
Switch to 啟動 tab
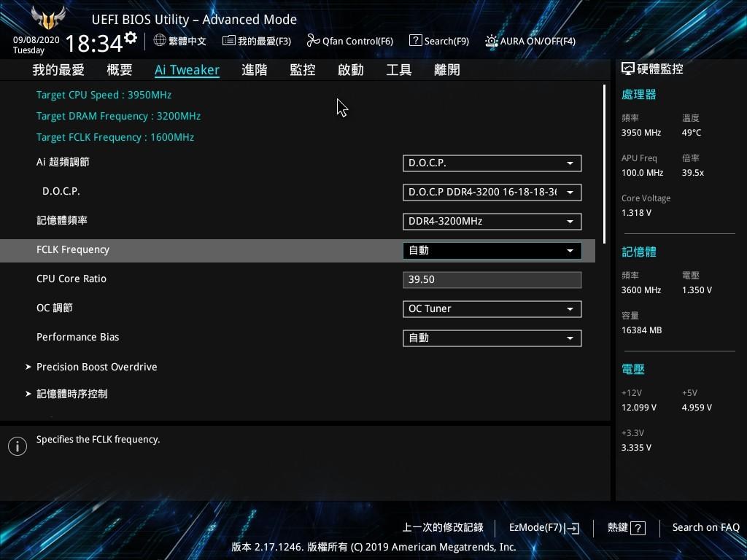click(351, 70)
